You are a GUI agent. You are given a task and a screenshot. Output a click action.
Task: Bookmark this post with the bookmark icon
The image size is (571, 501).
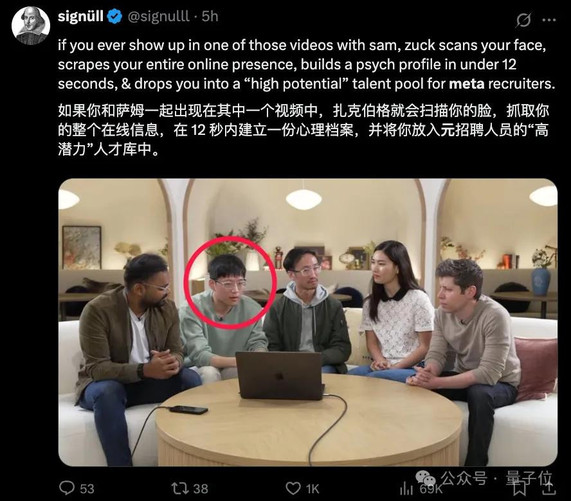pos(520,488)
